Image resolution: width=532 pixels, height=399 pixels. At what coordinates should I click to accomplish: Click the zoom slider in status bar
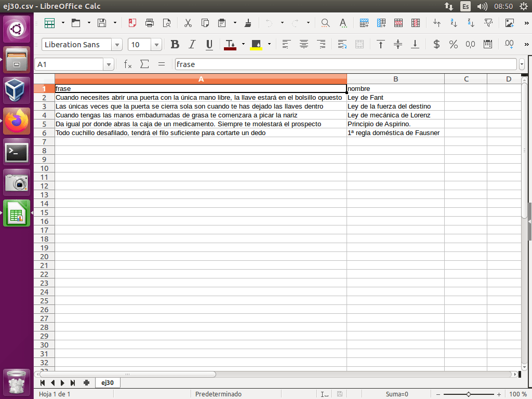[x=468, y=394]
